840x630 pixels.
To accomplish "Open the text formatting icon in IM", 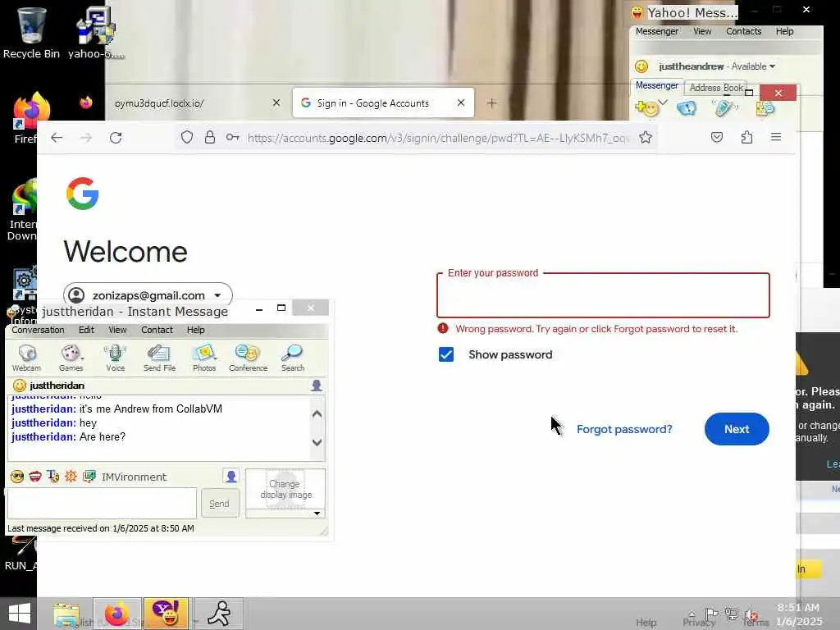I will [53, 477].
